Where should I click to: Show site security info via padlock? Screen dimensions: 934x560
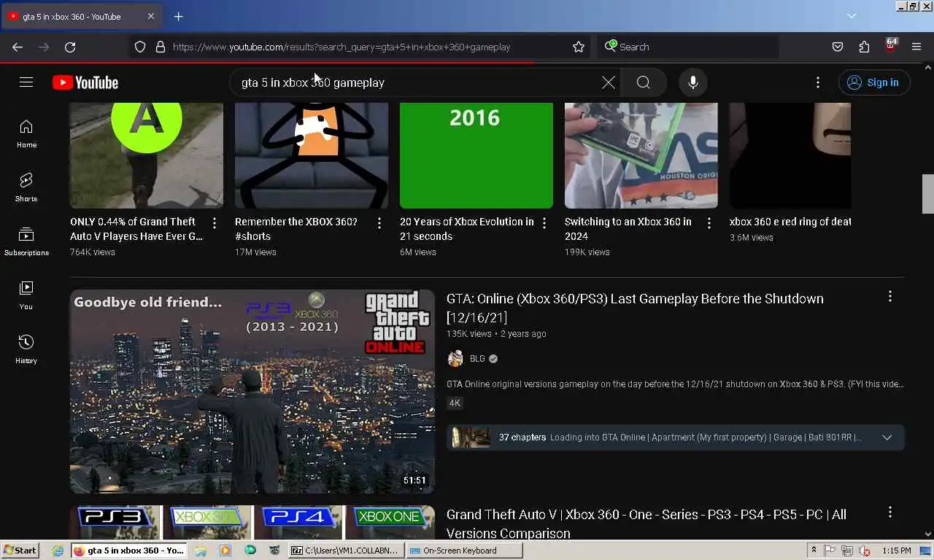pos(161,47)
